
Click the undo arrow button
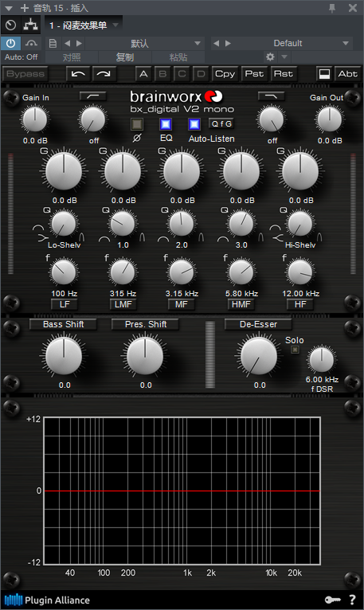(x=78, y=74)
